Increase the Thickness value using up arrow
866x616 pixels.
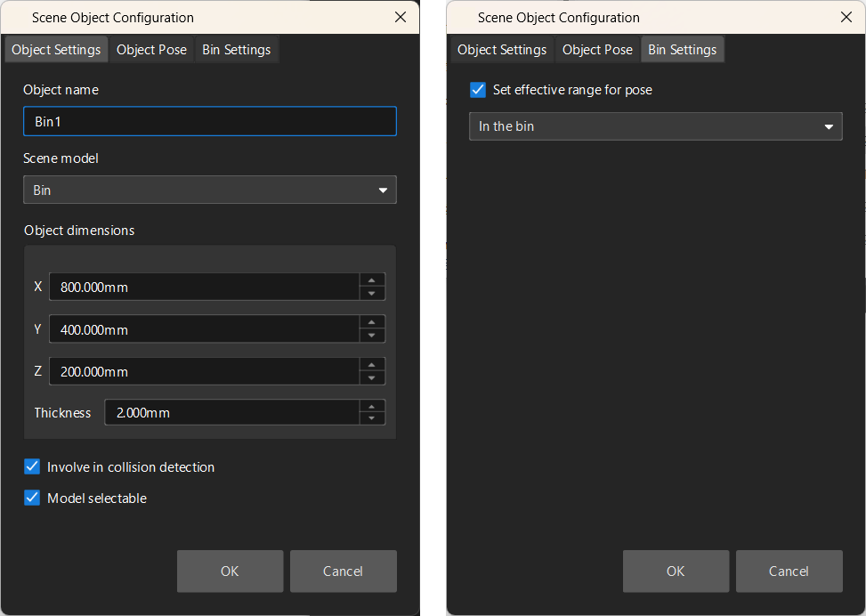pos(372,407)
